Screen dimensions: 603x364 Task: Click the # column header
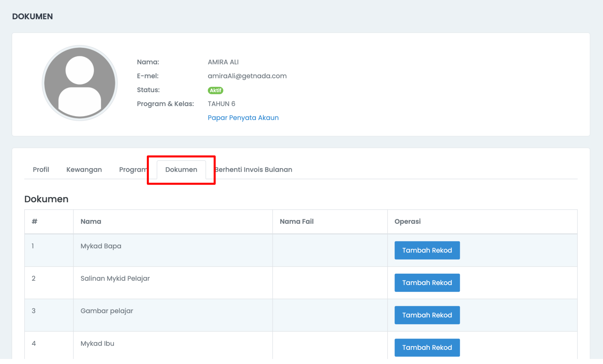click(35, 221)
